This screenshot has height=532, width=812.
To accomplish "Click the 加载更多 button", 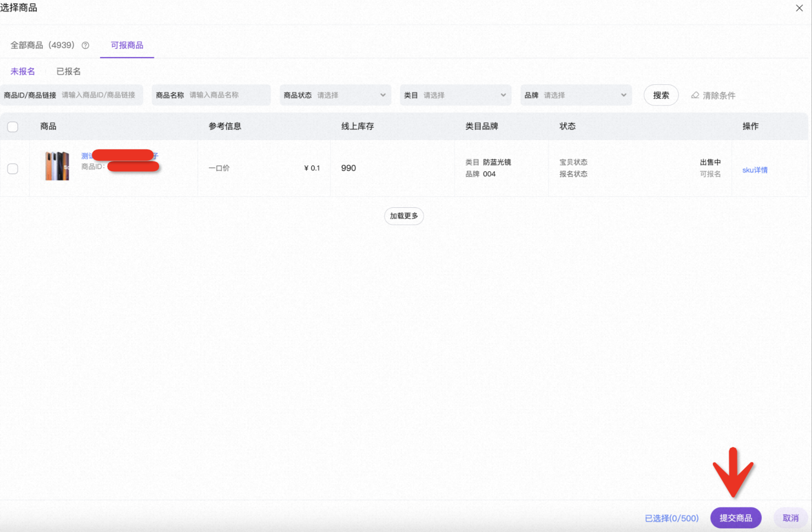I will point(404,216).
